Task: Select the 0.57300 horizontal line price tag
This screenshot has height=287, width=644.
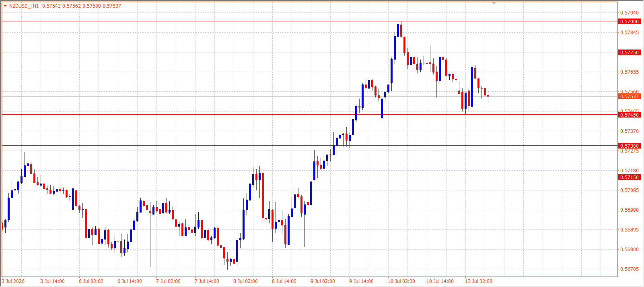Action: (629, 146)
